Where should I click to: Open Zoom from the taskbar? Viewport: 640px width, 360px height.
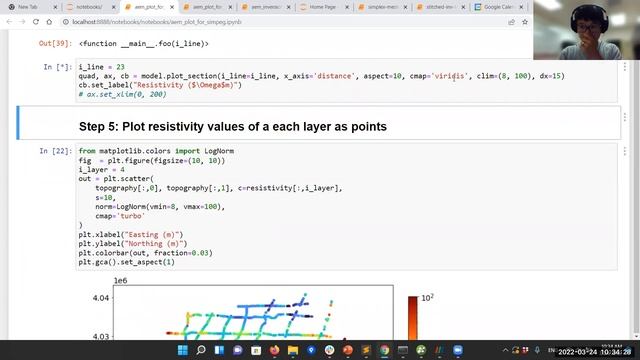[x=458, y=350]
